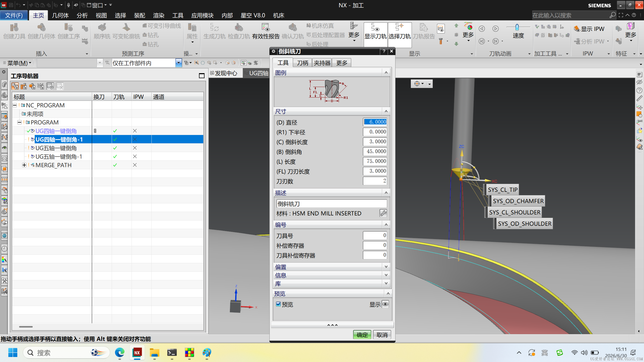Screen dimensions: 644x362
Task: Click the dialog settings gear icon
Action: [273, 51]
